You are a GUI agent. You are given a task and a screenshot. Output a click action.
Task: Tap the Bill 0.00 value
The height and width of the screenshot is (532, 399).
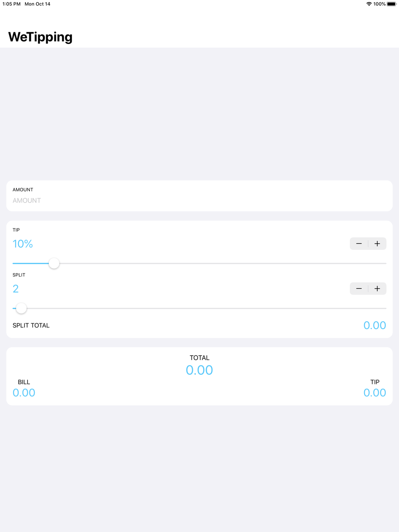click(24, 393)
